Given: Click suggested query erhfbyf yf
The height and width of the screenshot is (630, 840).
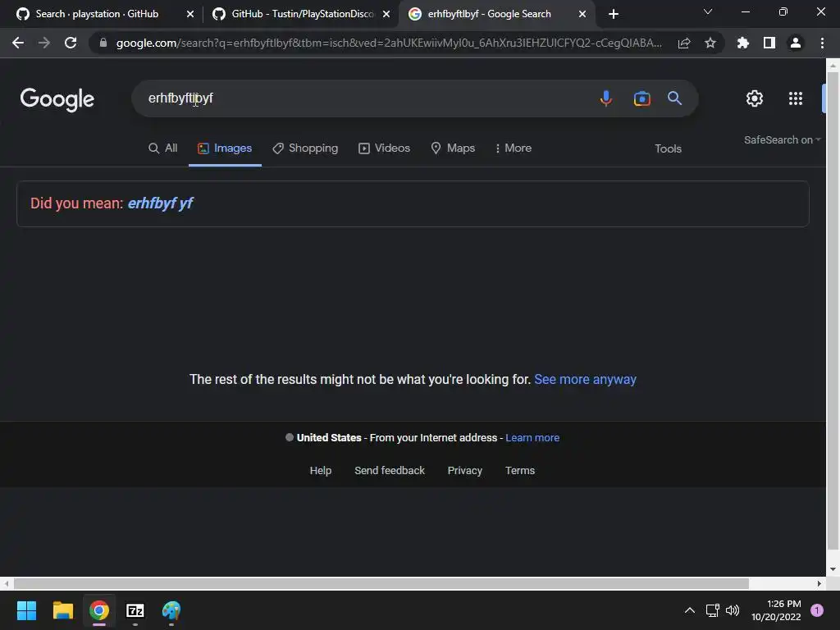Looking at the screenshot, I should click(160, 203).
